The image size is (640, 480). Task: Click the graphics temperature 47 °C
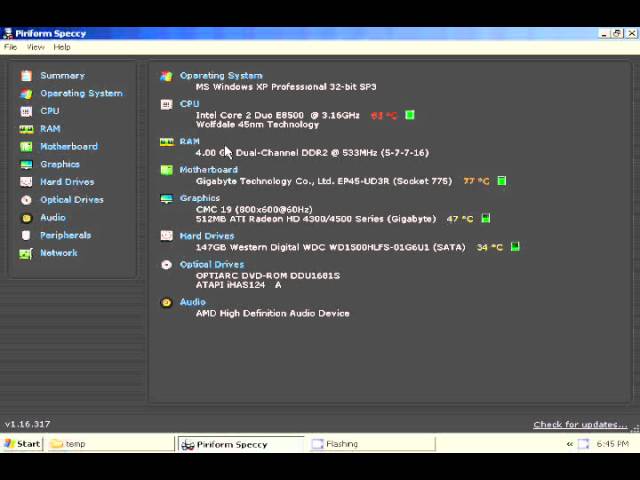[x=460, y=219]
